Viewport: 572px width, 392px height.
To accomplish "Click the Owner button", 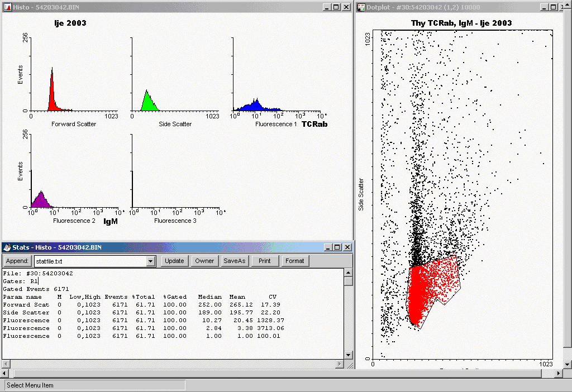I will (x=204, y=261).
